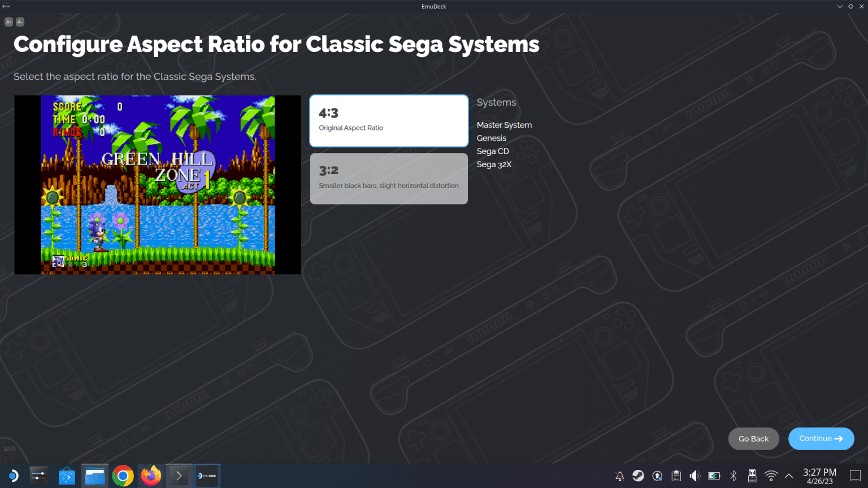Open the Konsole terminal from the taskbar

pyautogui.click(x=178, y=475)
